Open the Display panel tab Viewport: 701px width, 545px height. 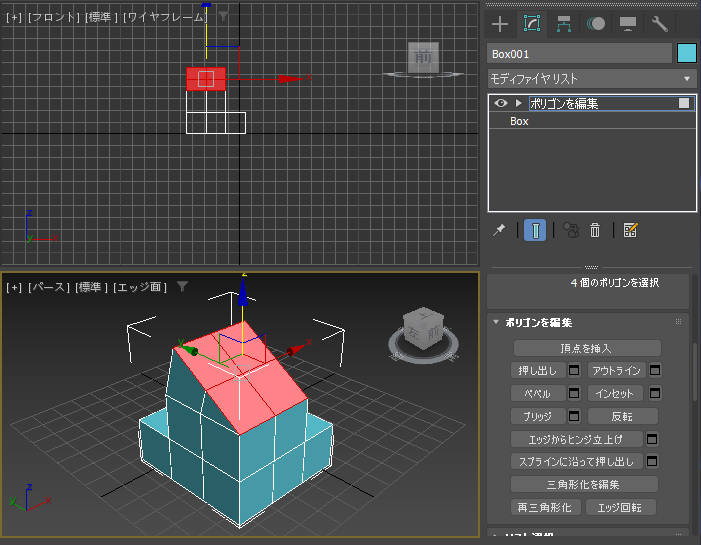click(628, 24)
